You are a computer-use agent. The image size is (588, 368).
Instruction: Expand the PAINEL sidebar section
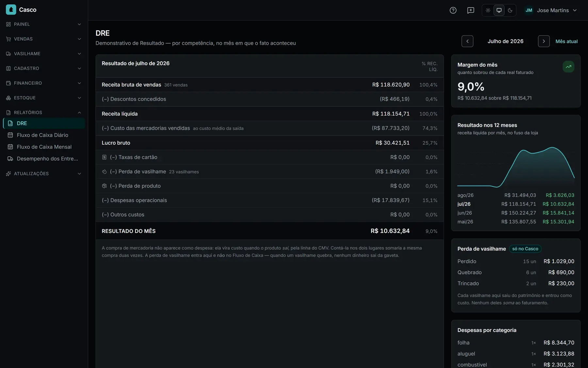click(x=44, y=24)
